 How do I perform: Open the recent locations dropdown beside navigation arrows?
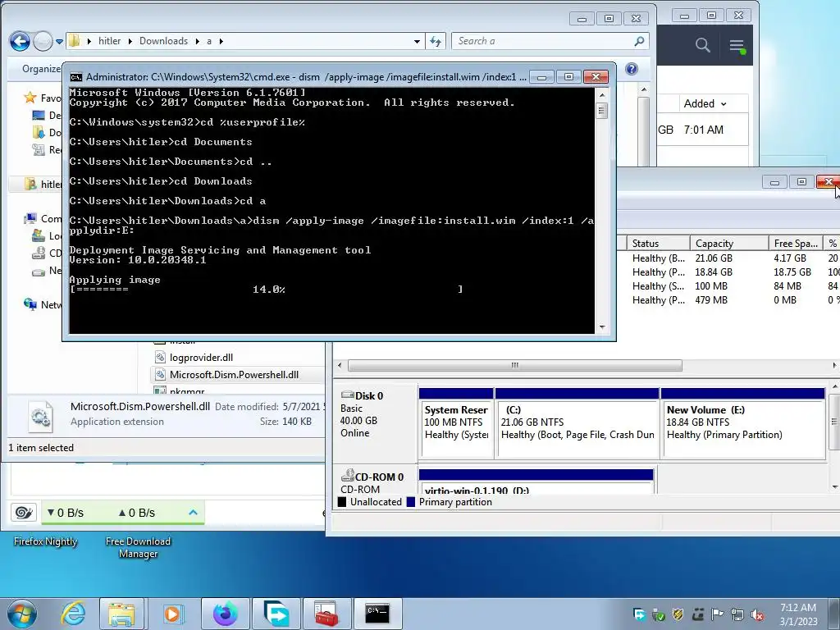[x=59, y=41]
